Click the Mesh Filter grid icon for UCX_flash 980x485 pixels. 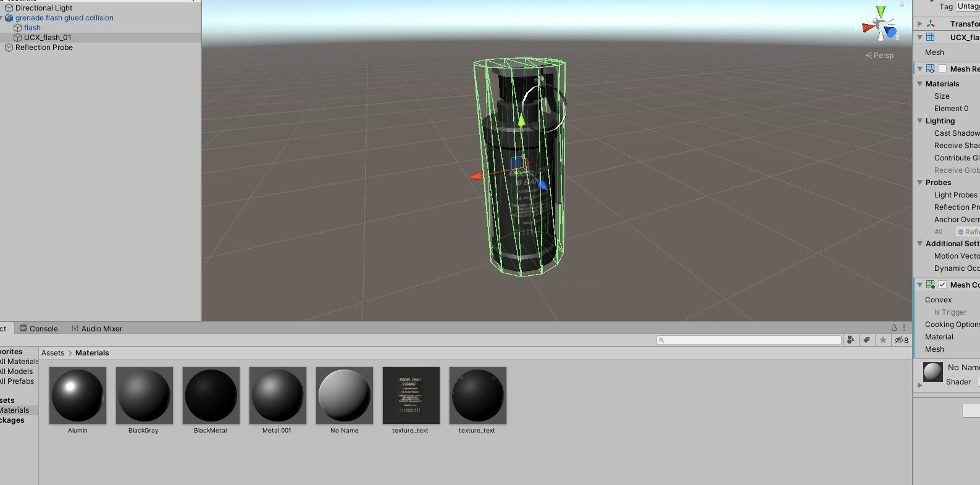[x=931, y=38]
